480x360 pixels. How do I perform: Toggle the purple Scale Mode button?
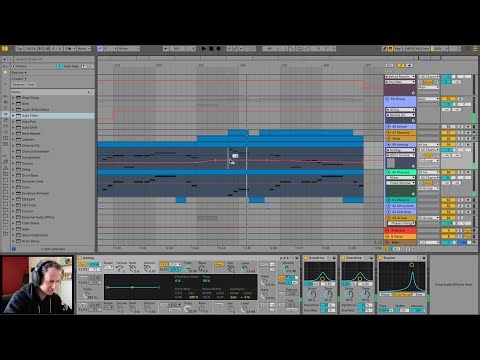100,49
